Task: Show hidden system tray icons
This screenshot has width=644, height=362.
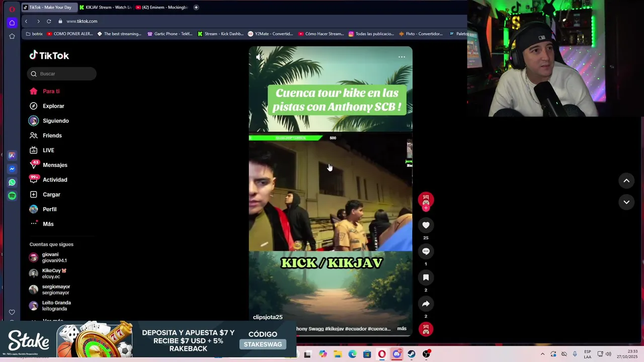Action: click(x=542, y=354)
